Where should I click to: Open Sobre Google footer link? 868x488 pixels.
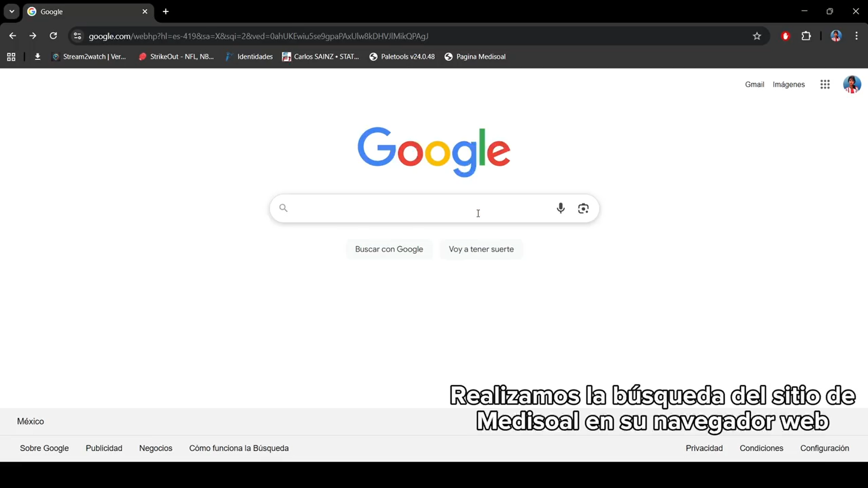click(x=44, y=448)
